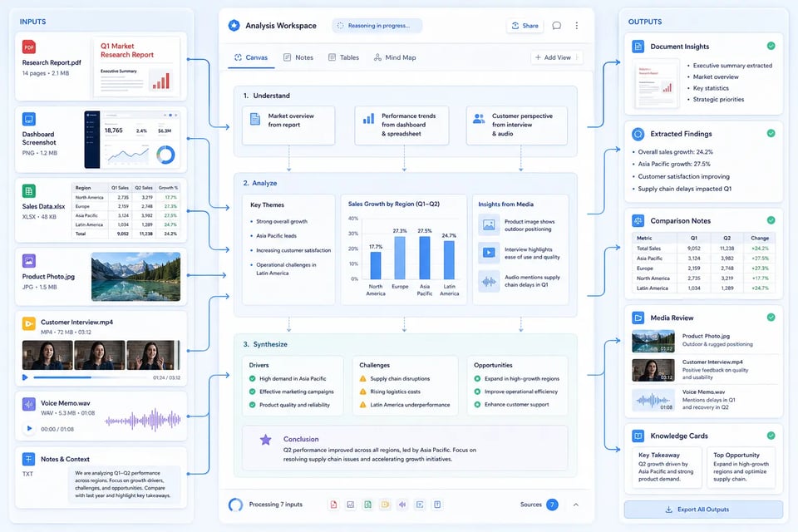Screen dimensions: 798x532
Task: Click Export All Outputs button
Action: [x=703, y=509]
